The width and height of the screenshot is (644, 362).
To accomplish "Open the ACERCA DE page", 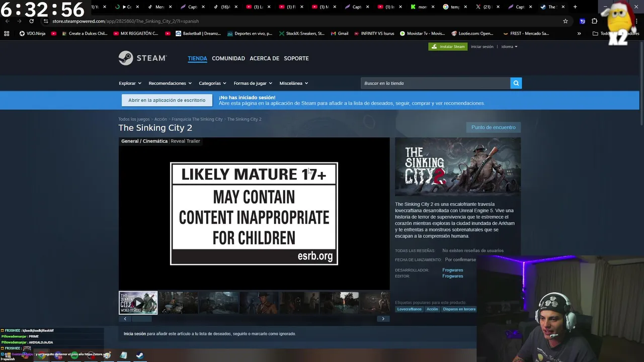I will click(264, 58).
